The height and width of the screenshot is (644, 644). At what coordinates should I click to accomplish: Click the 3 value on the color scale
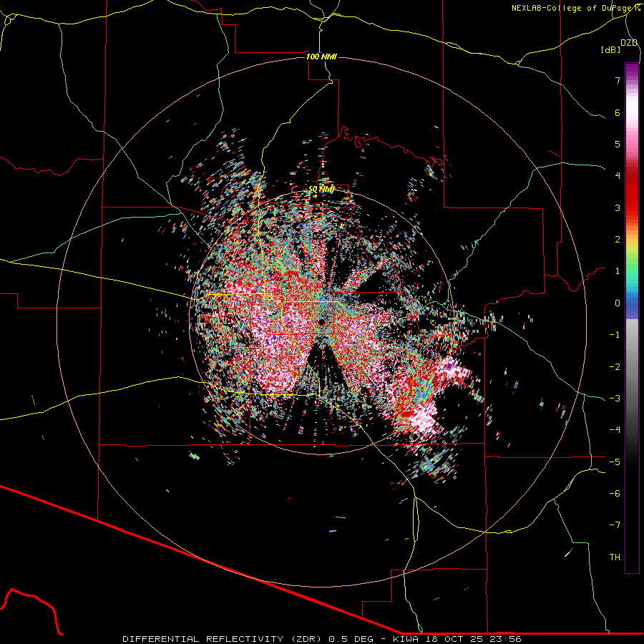pyautogui.click(x=618, y=208)
